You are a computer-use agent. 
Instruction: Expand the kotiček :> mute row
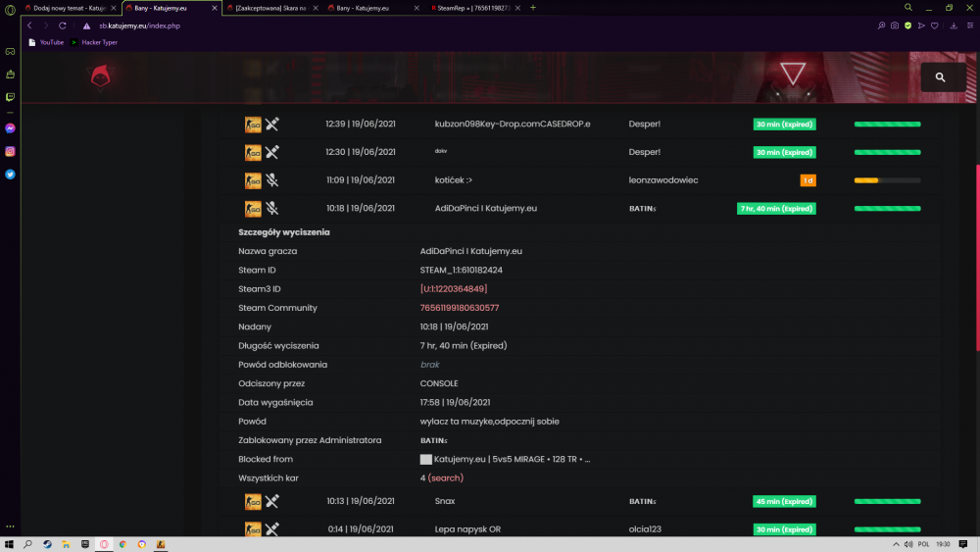[580, 180]
